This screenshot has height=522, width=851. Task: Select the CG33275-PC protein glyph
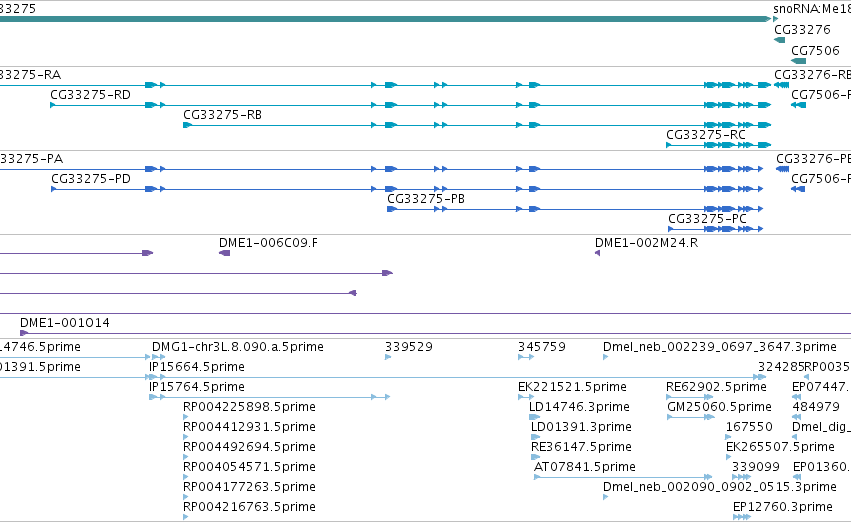(715, 229)
